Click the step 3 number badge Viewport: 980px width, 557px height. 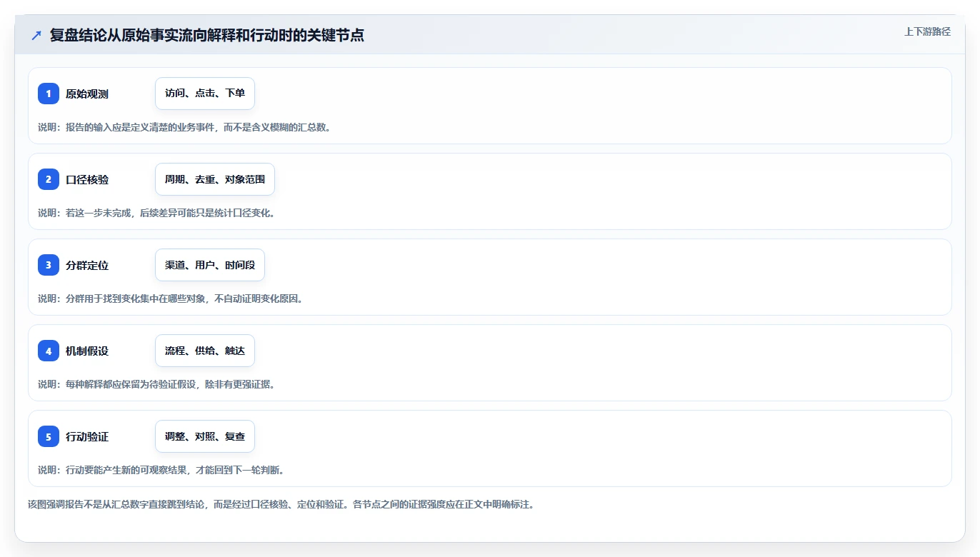49,265
